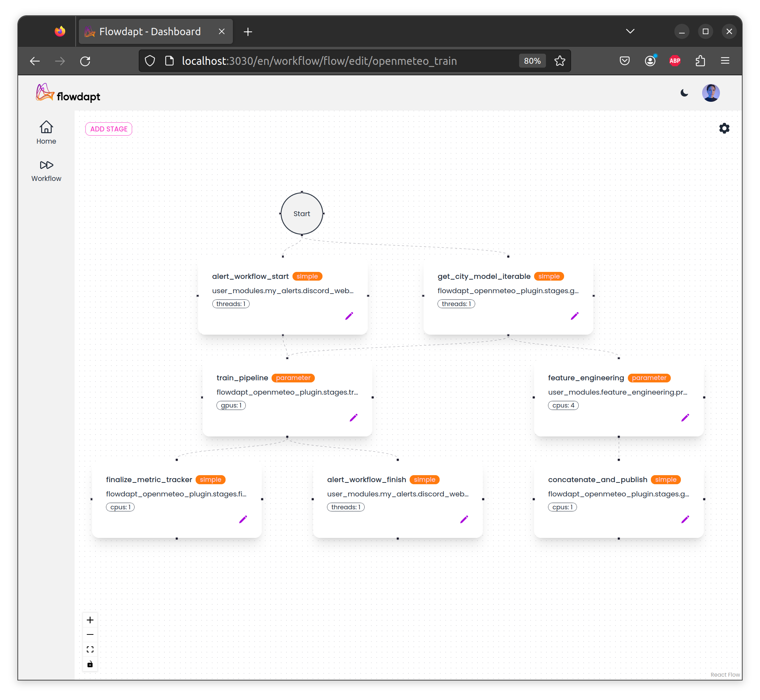Screen dimensions: 760x700
Task: Bookmark this page with the star icon
Action: point(560,61)
